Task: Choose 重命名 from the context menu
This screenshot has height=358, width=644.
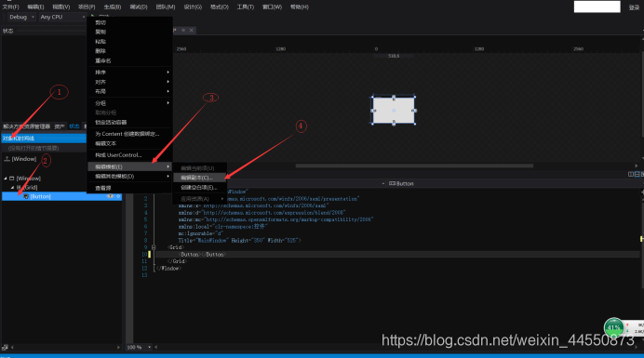Action: pos(129,60)
